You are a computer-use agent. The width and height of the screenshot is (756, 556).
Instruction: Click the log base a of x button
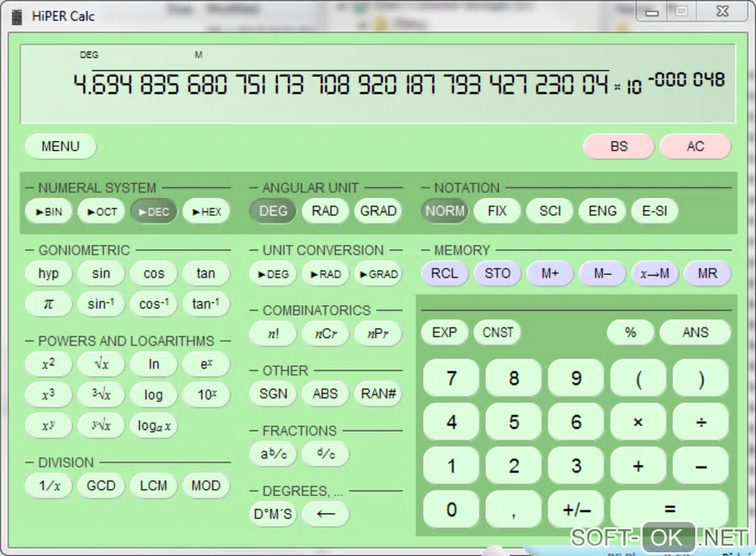point(154,426)
